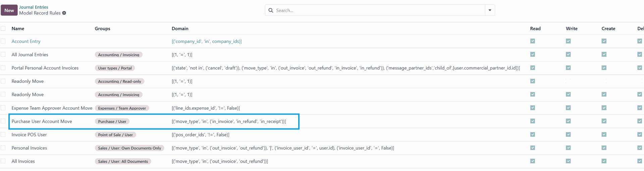Toggle Write permission for Invoice POS User
This screenshot has width=644, height=171.
click(x=568, y=134)
